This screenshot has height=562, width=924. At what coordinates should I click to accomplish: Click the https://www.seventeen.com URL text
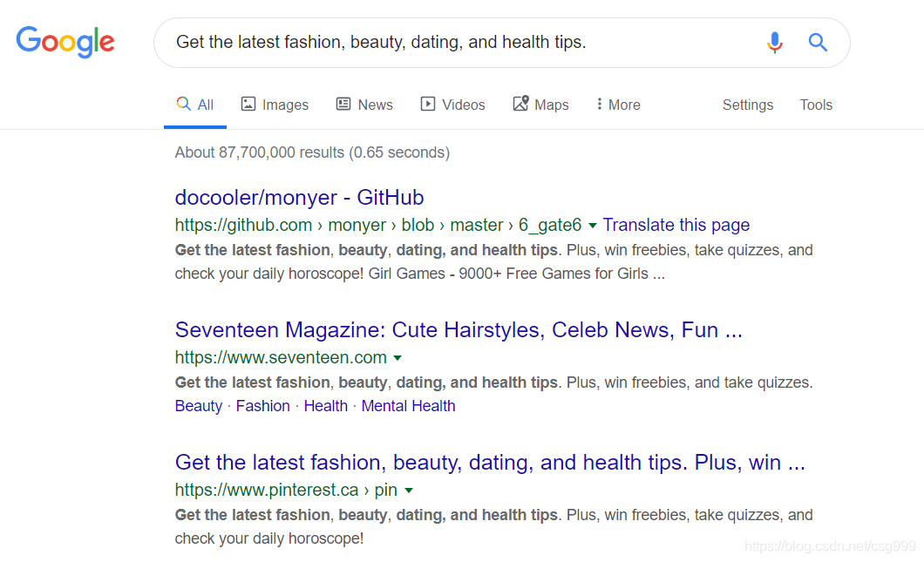point(281,357)
